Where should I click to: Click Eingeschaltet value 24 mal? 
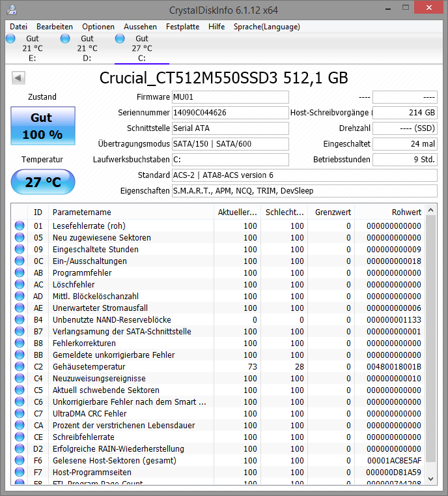(405, 144)
